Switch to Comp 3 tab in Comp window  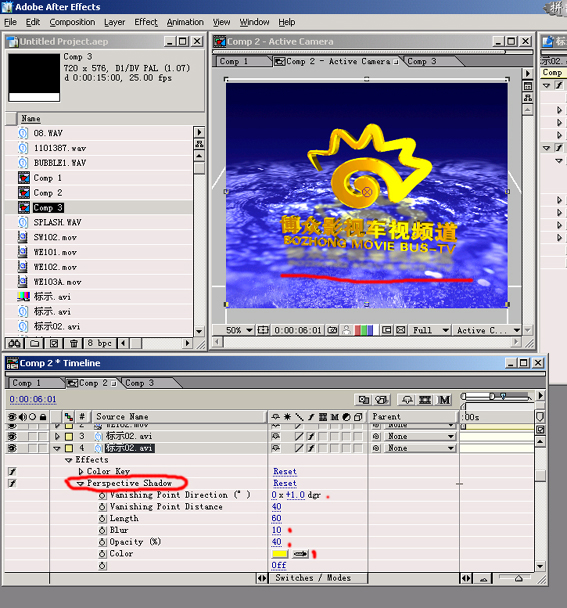click(x=422, y=61)
